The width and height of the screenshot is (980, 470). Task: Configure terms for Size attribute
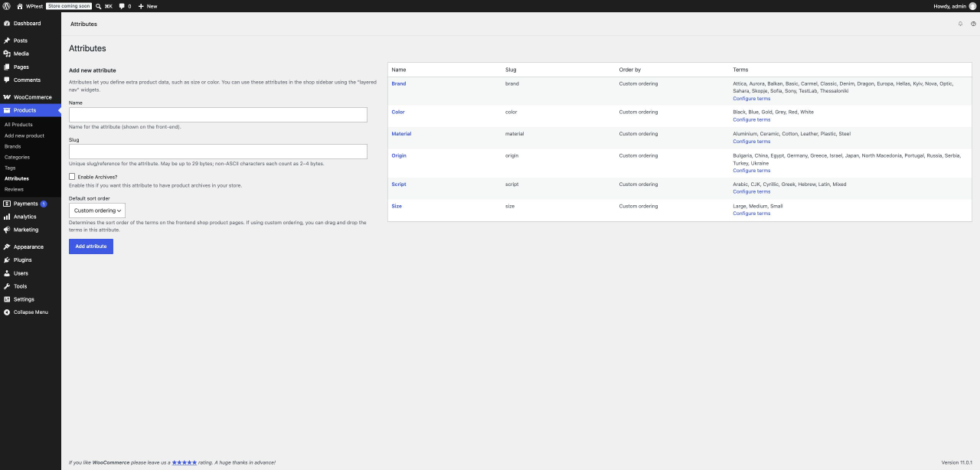752,213
